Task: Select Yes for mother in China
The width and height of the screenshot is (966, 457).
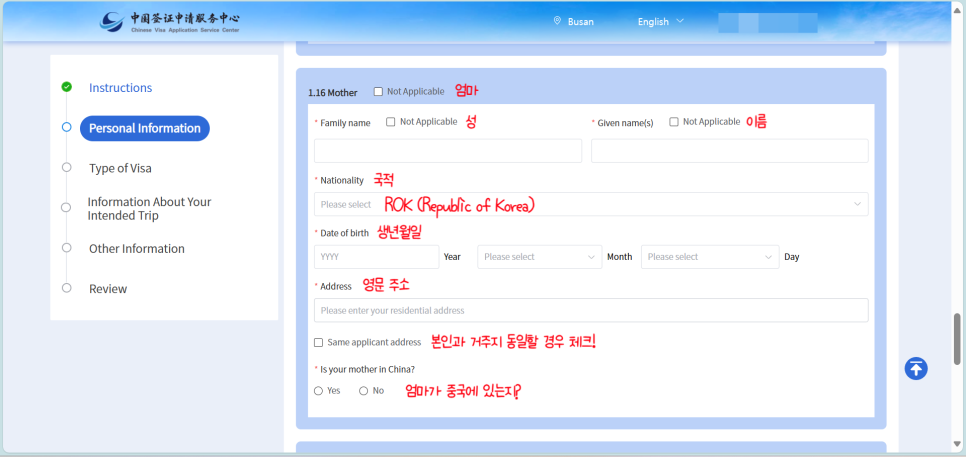Action: [319, 390]
